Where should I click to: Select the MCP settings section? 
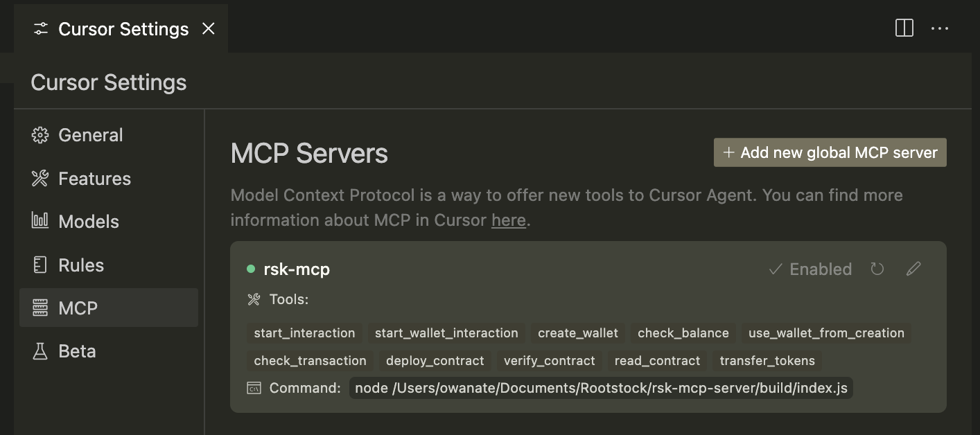tap(78, 308)
